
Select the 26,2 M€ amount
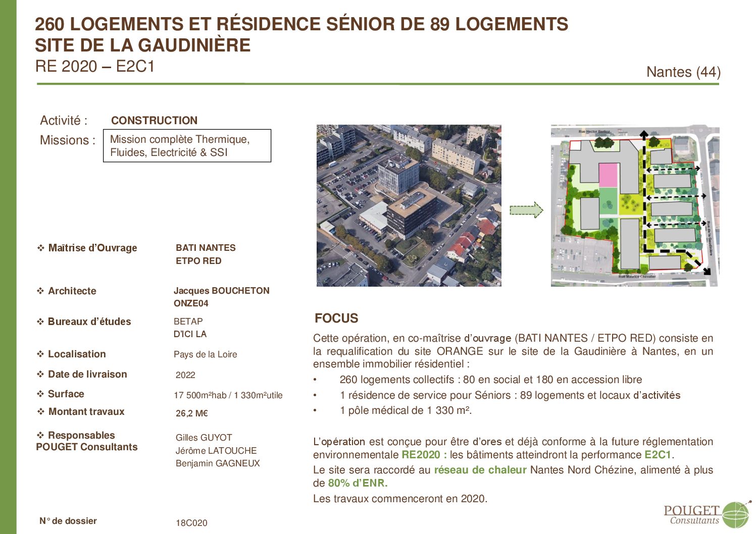192,413
